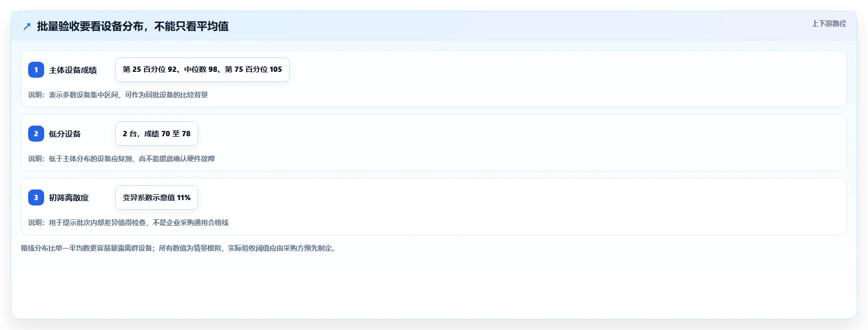
Task: Click the blue number 3 badge
Action: (x=36, y=197)
